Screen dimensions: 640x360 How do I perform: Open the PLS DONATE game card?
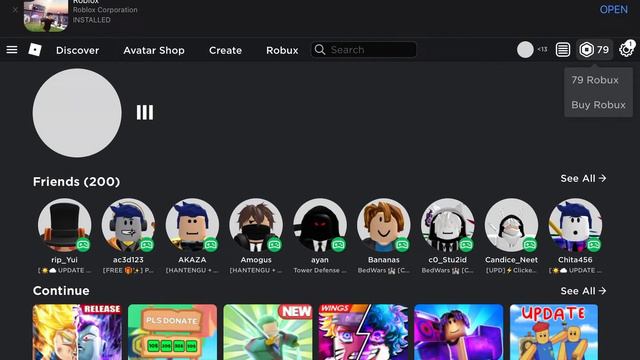pos(172,332)
